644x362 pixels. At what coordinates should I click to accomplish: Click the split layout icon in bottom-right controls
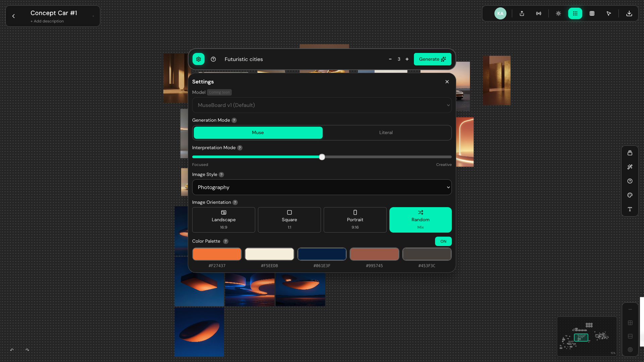[630, 336]
